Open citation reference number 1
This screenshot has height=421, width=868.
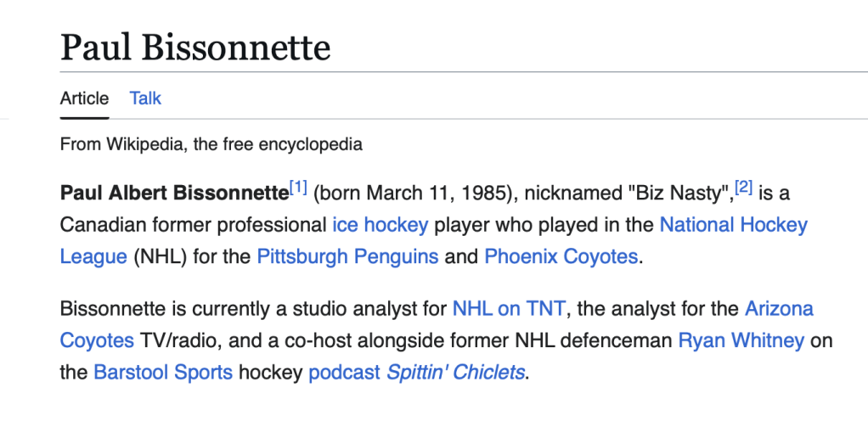[x=298, y=188]
